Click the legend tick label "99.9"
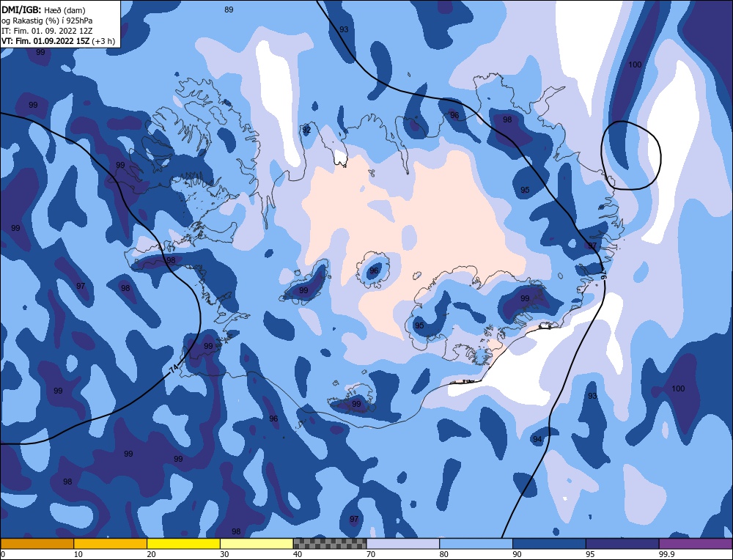 tap(666, 554)
